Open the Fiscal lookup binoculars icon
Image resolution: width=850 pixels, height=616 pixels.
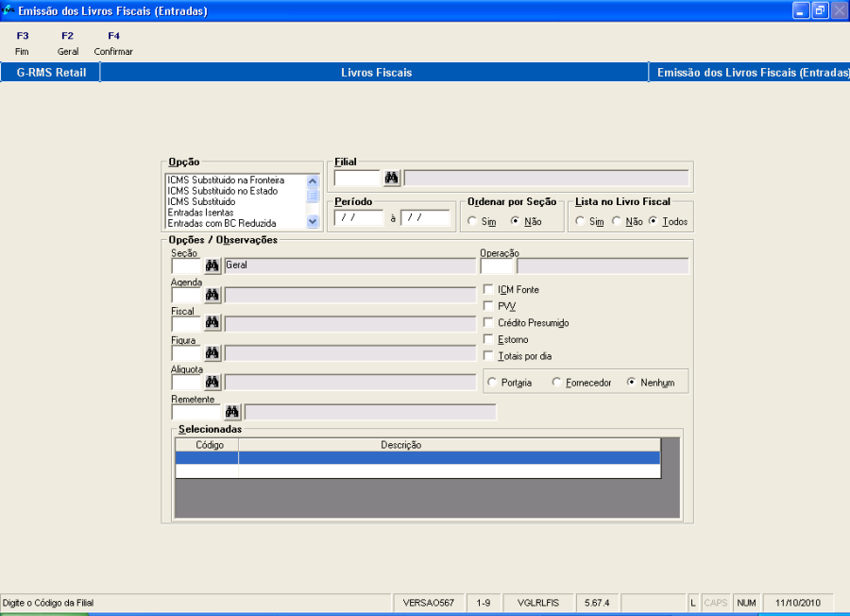(x=212, y=323)
